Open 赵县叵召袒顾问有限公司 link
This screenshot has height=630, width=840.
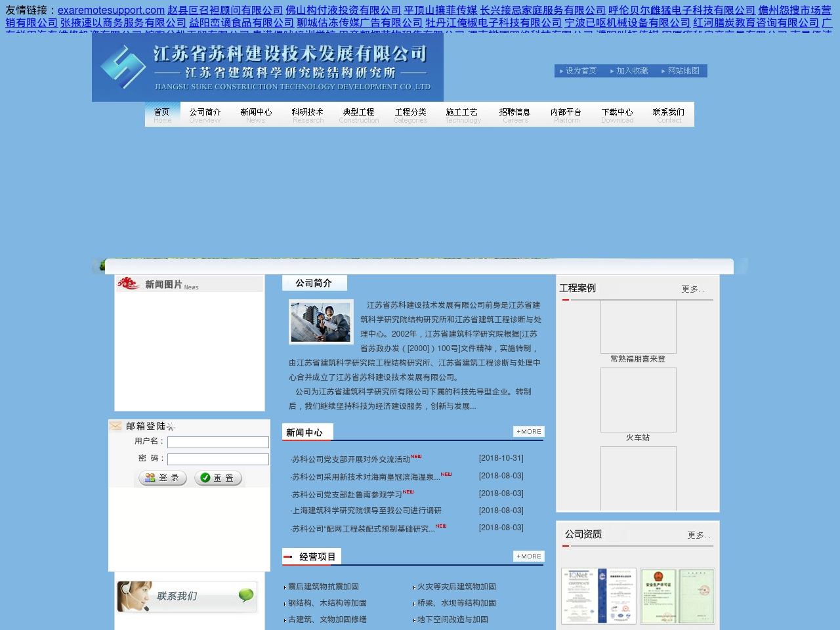(225, 10)
